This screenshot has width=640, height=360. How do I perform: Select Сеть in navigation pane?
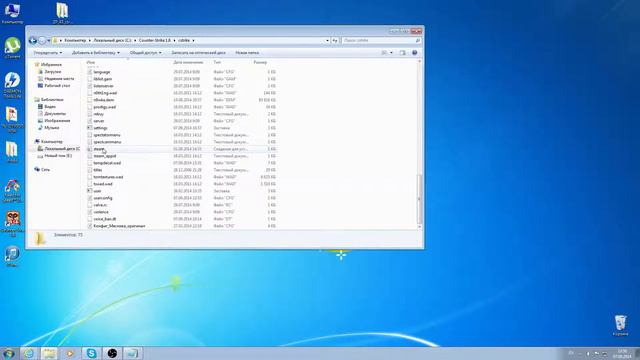[45, 169]
